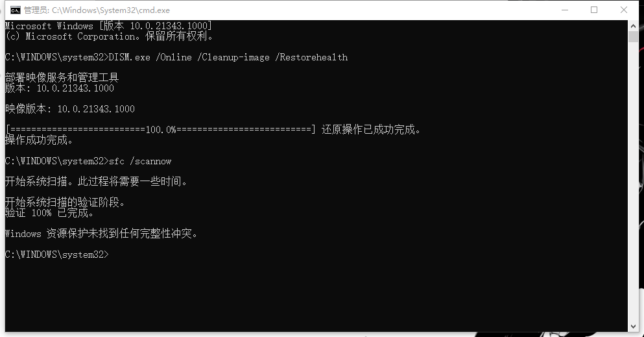644x337 pixels.
Task: Click the 还原操作已成功完成 message
Action: click(x=371, y=129)
